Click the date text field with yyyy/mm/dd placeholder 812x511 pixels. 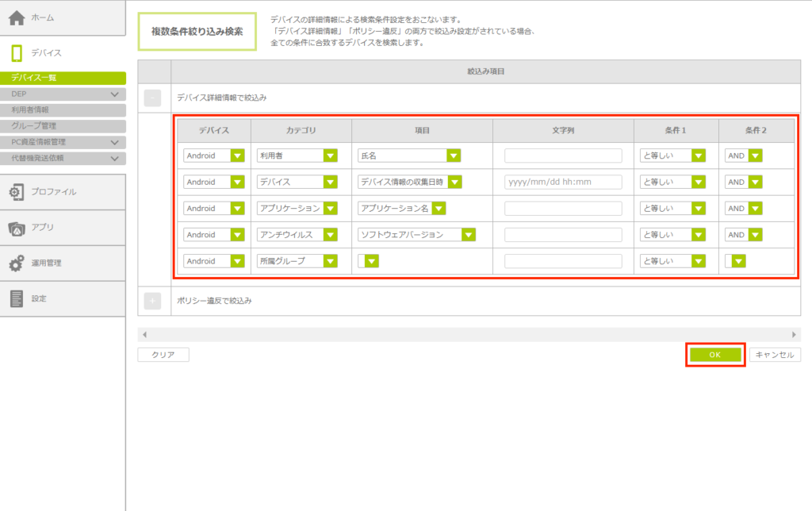pos(563,182)
